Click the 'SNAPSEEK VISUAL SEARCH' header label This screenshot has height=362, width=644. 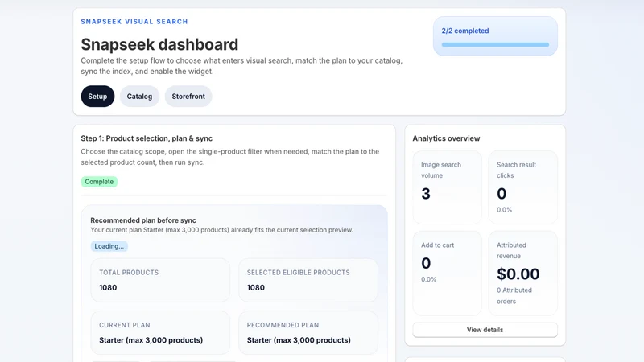point(134,22)
